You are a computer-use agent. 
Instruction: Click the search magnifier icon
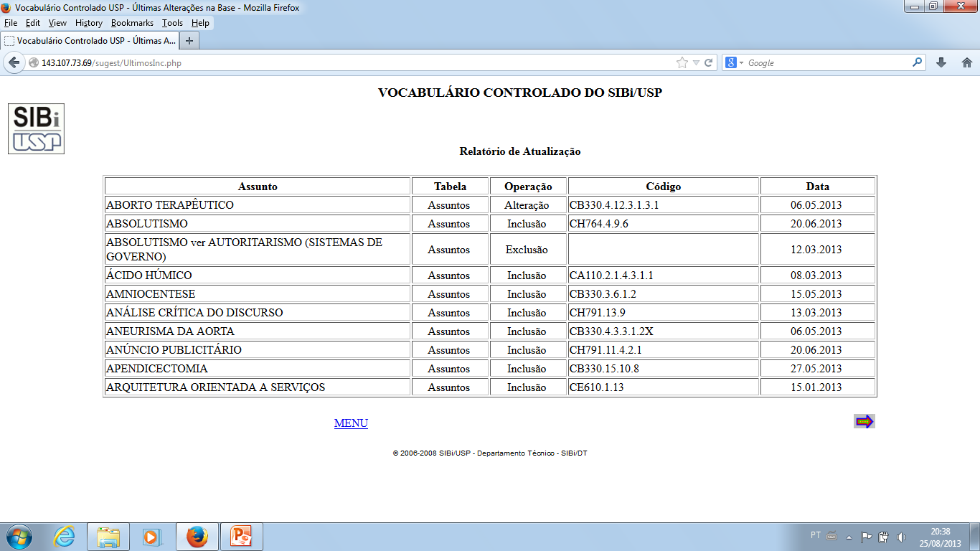coord(918,62)
